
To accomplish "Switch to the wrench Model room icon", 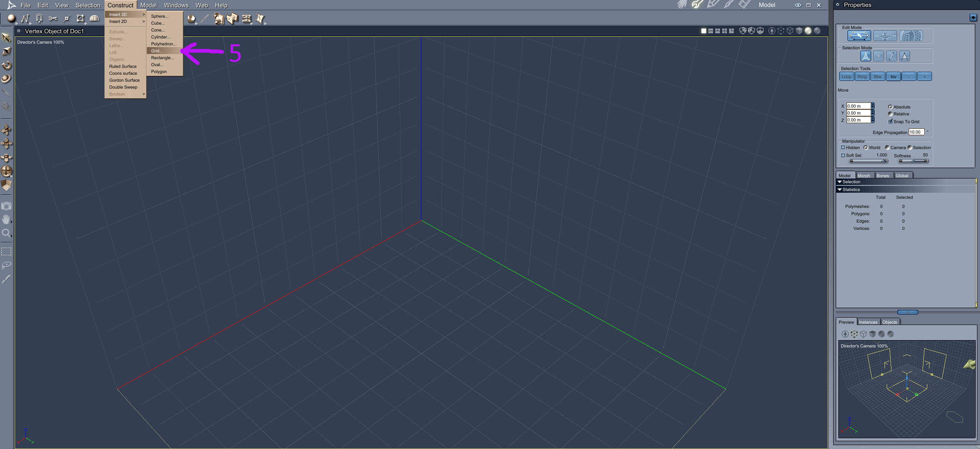I will 697,5.
